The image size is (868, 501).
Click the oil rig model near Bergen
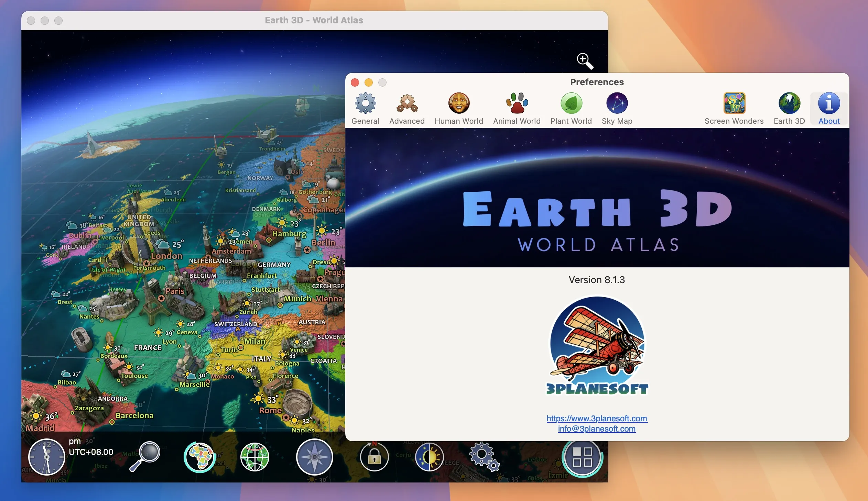pyautogui.click(x=220, y=147)
